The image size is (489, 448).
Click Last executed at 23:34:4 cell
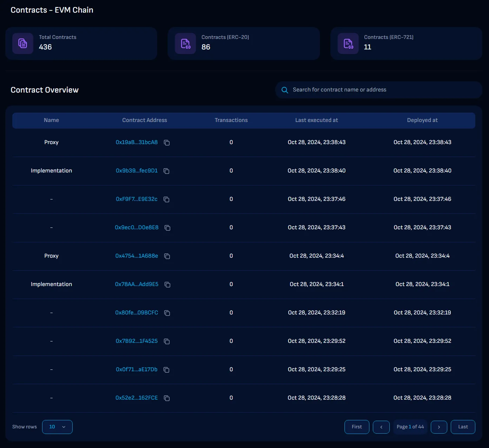[317, 256]
